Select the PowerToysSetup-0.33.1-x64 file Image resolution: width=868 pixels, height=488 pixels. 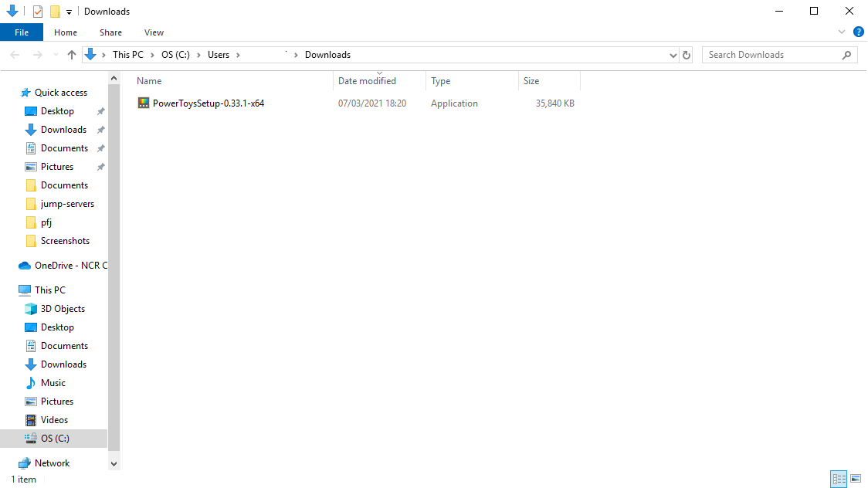[x=209, y=103]
